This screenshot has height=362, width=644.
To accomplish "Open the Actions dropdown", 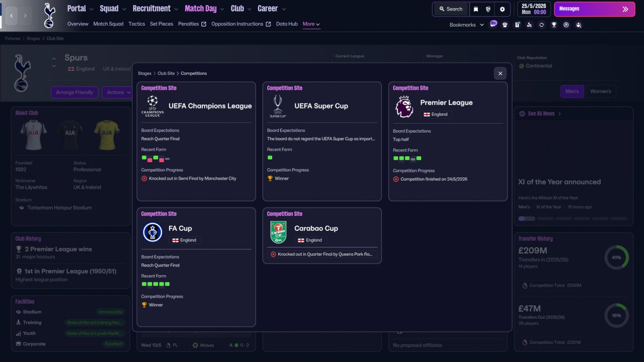I will [x=118, y=93].
